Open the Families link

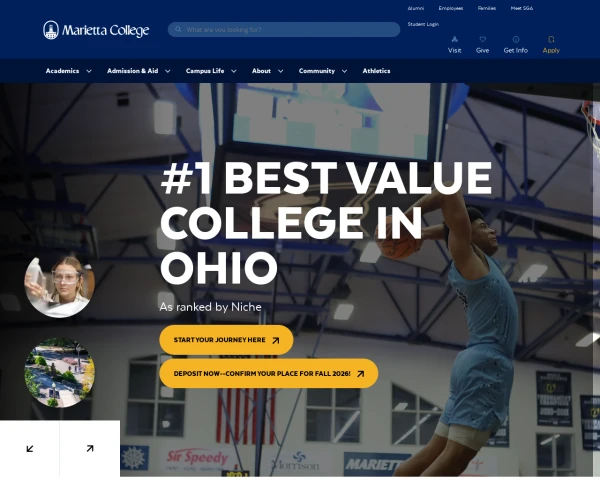(x=487, y=8)
